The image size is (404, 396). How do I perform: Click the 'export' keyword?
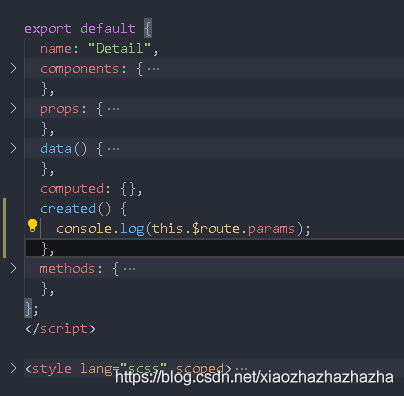(48, 29)
